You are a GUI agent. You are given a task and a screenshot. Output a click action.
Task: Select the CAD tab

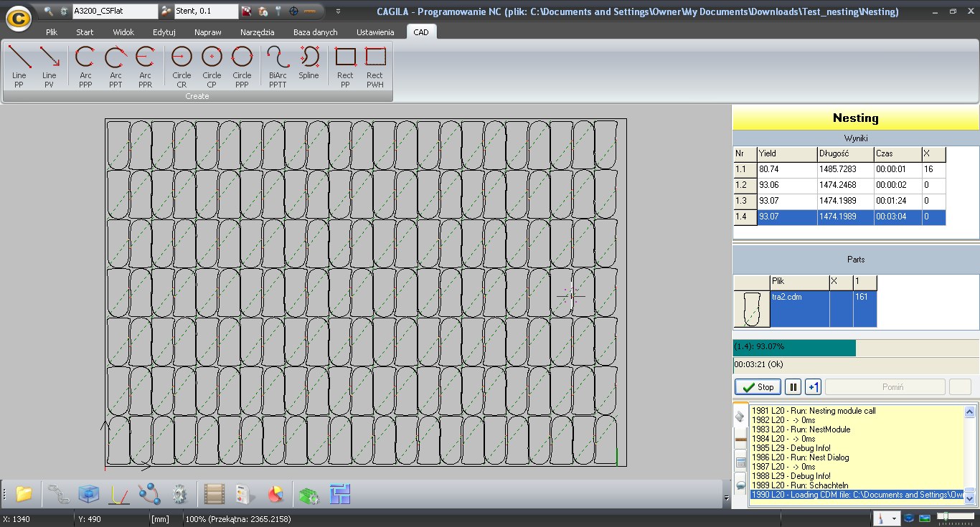(x=421, y=32)
